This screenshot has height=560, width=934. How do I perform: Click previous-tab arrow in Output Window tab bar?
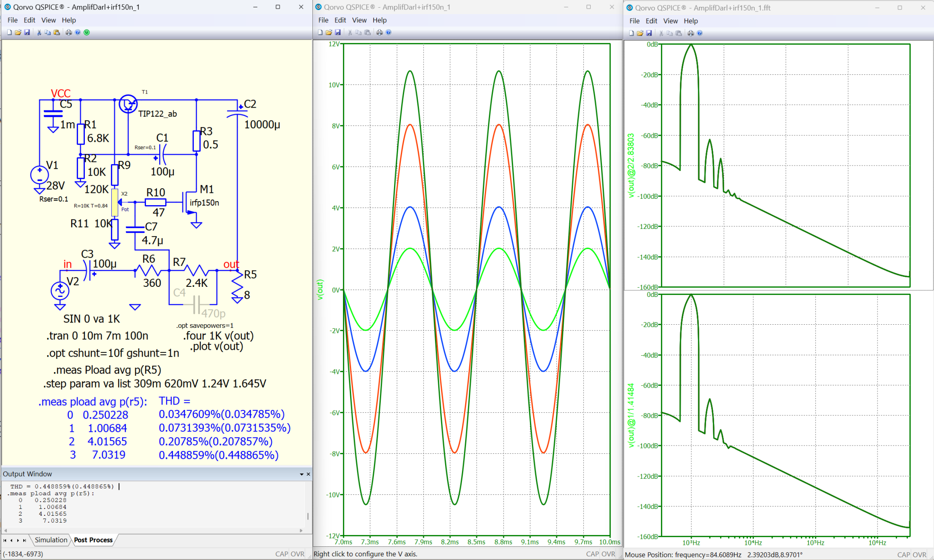(11, 540)
